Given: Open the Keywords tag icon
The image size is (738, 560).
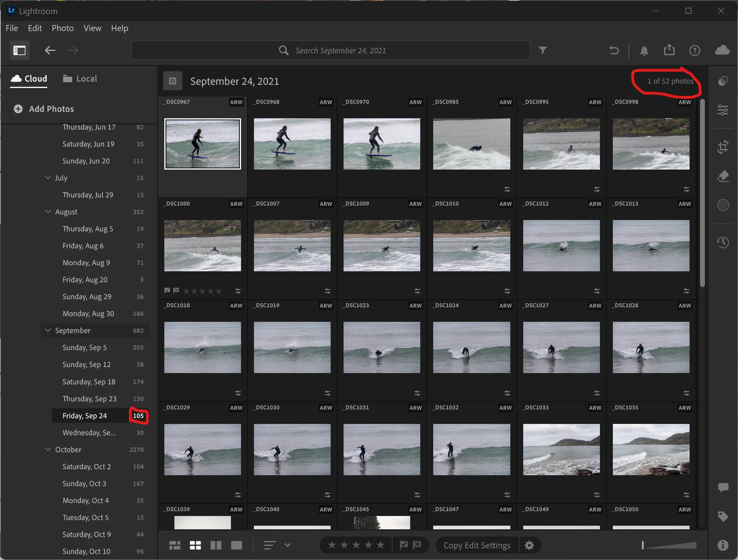Looking at the screenshot, I should coord(723,516).
